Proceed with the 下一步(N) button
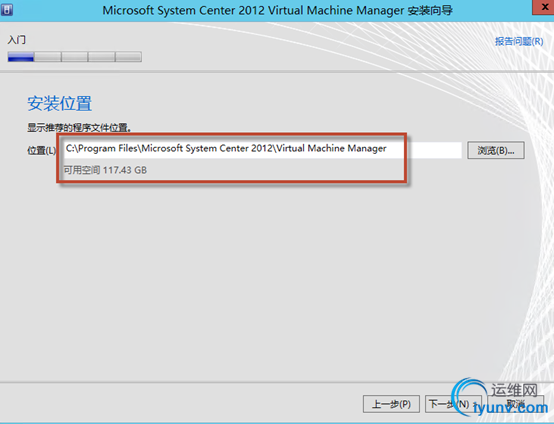 [x=453, y=404]
